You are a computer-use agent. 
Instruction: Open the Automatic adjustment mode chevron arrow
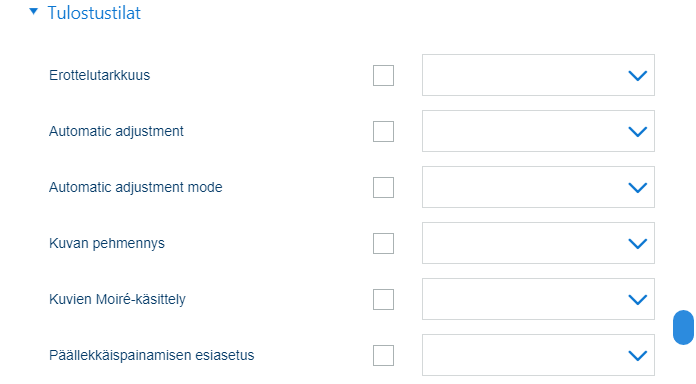tap(638, 187)
